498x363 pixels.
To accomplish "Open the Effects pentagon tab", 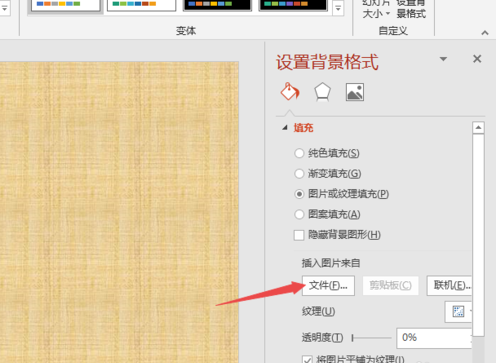I will (322, 92).
